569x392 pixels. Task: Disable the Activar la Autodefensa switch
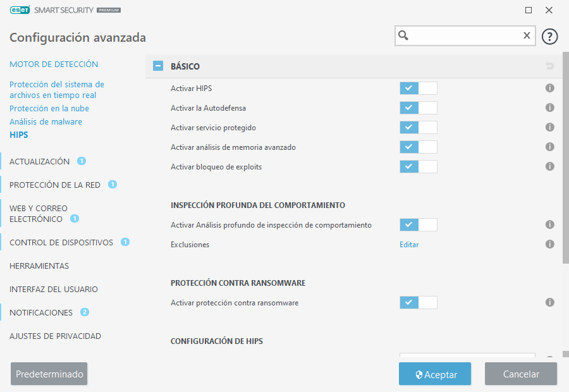click(419, 107)
